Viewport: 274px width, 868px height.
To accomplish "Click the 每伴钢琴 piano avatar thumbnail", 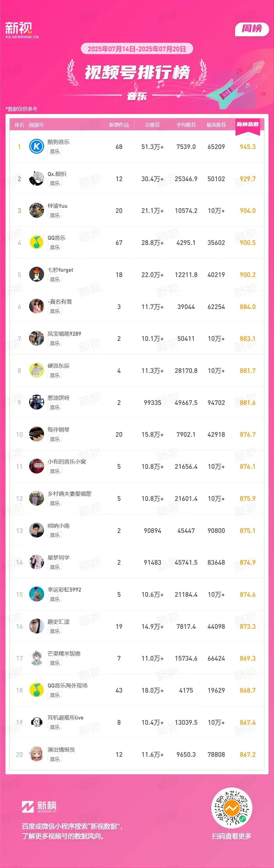I will 36,434.
